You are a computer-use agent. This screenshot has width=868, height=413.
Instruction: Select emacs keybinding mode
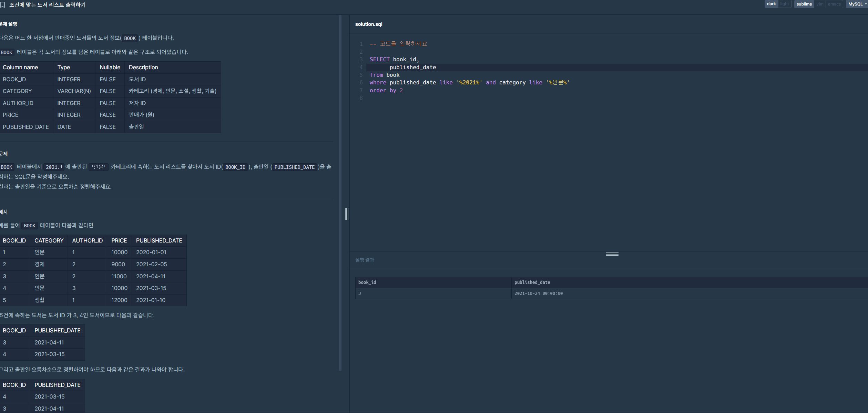click(834, 4)
